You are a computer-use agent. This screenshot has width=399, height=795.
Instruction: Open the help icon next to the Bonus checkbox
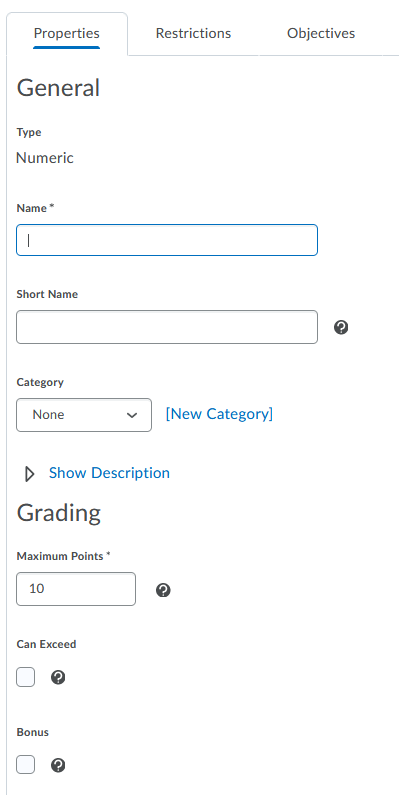coord(58,765)
